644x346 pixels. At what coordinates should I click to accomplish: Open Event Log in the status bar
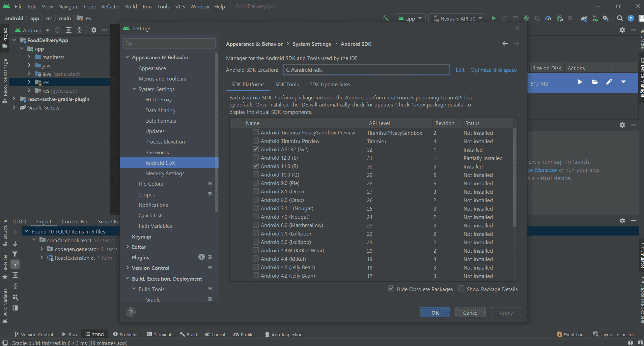point(570,334)
